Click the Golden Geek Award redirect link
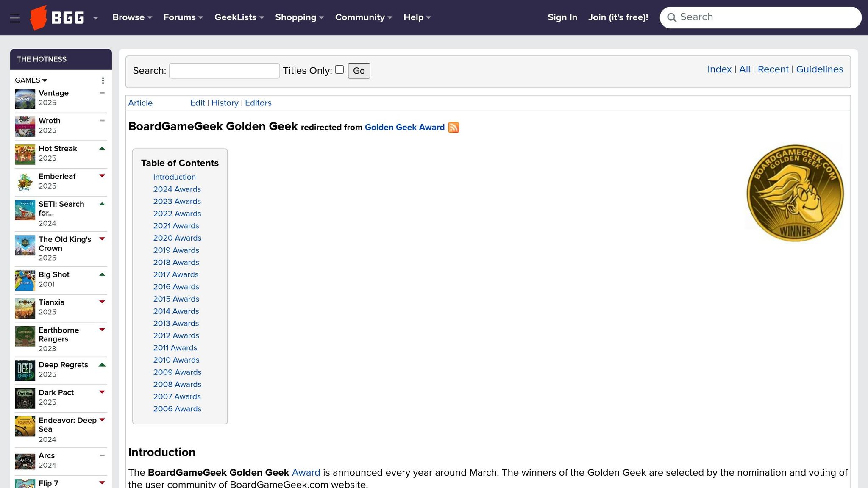Viewport: 868px width, 488px height. coord(405,128)
